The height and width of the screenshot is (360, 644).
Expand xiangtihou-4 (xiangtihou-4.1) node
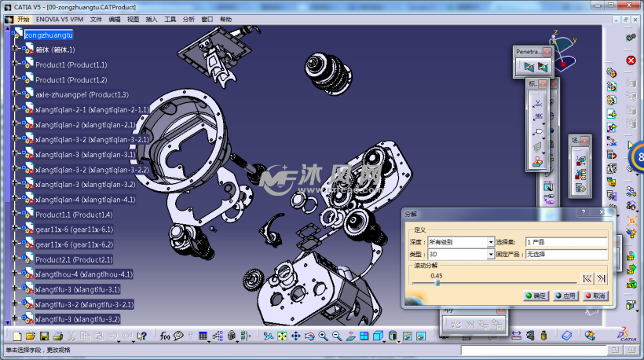coord(15,273)
